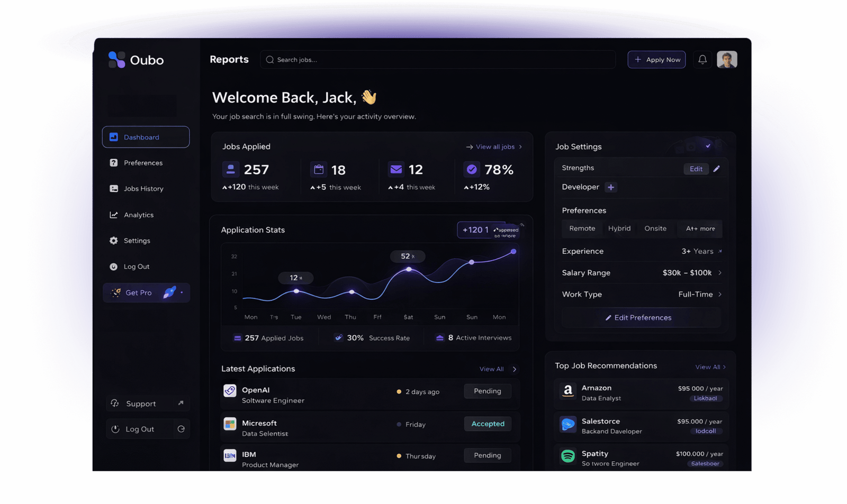Click the Oubo logo icon
Image resolution: width=847 pixels, height=504 pixels.
116,60
